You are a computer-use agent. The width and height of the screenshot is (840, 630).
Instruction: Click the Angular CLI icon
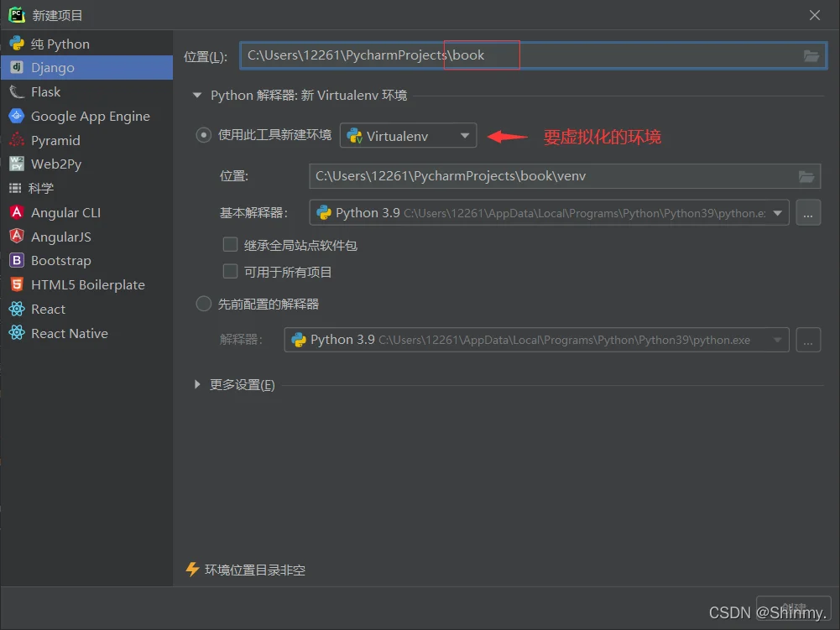click(x=17, y=212)
